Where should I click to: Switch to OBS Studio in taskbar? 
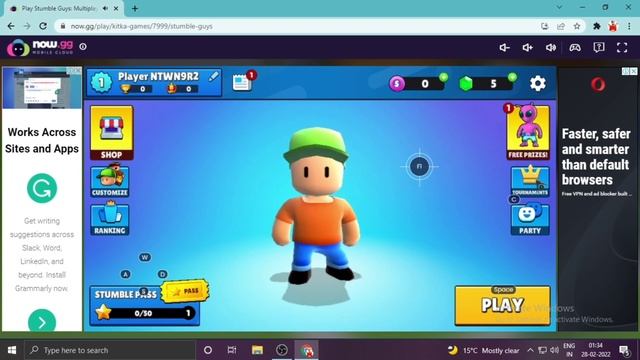point(282,350)
